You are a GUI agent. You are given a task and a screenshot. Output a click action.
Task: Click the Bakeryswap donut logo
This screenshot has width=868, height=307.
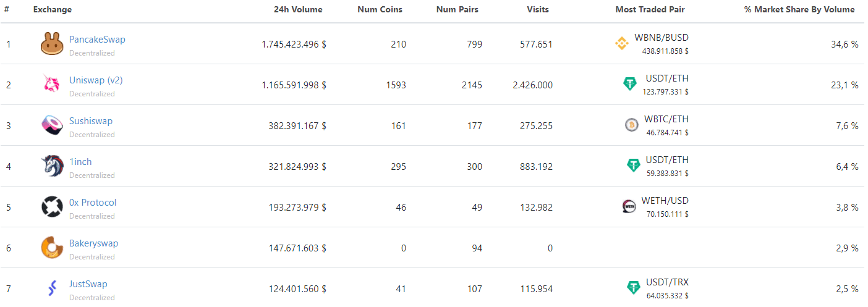pos(53,248)
